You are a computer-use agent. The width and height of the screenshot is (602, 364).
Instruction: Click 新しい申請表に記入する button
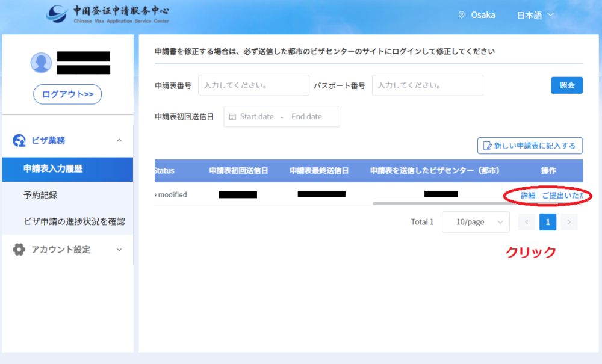[x=530, y=146]
